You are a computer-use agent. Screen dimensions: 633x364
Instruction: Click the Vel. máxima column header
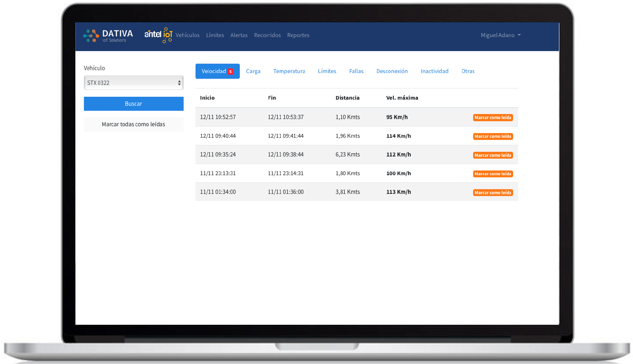click(402, 98)
